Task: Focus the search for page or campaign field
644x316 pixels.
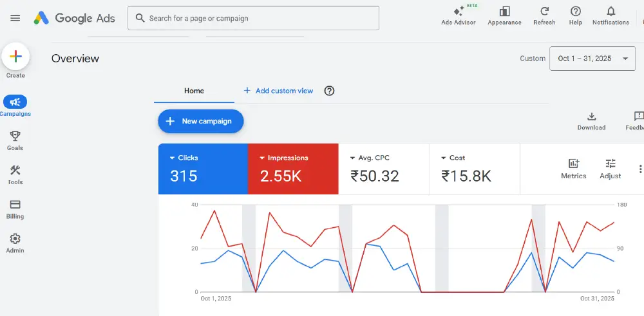Action: coord(253,18)
